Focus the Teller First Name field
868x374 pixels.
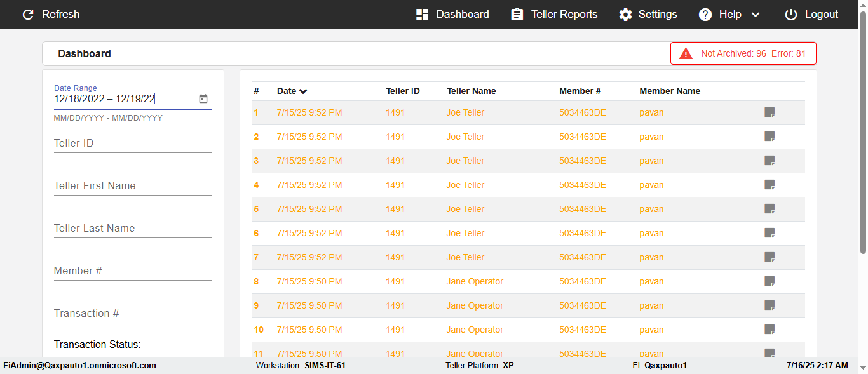133,186
